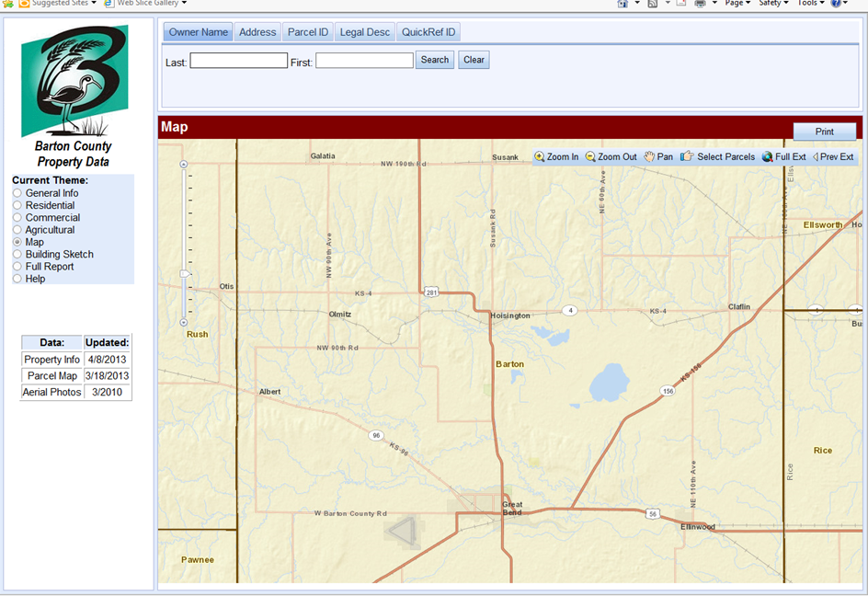
Task: Click inside the Last name input field
Action: click(x=237, y=60)
